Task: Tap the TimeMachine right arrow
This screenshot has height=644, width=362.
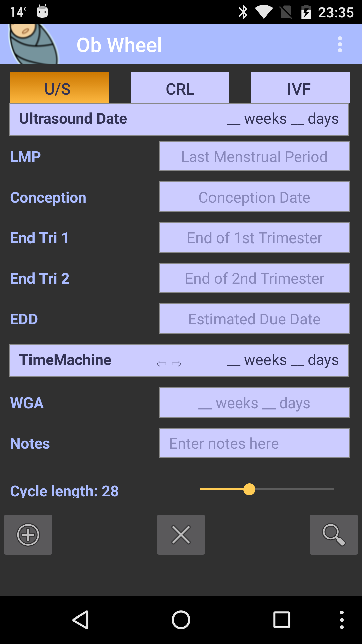Action: coord(177,364)
